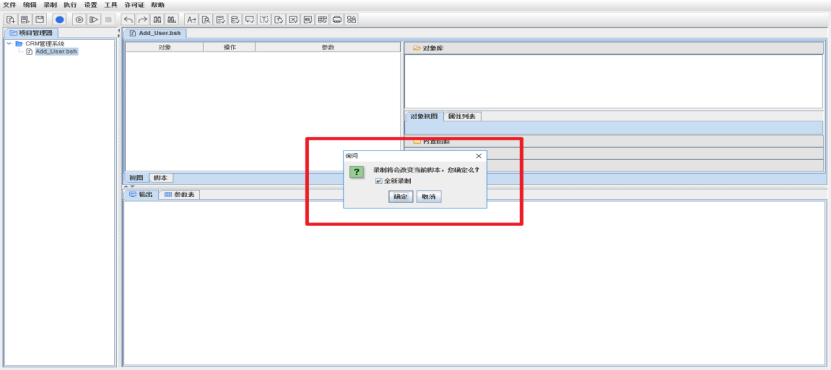
Task: Click the last toolbar icon with four squares
Action: tap(351, 20)
